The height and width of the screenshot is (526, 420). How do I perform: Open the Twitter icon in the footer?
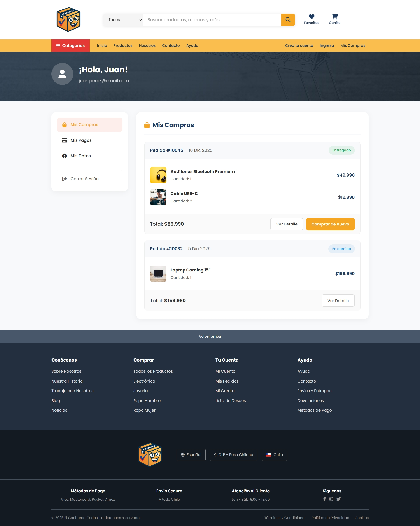(x=338, y=499)
